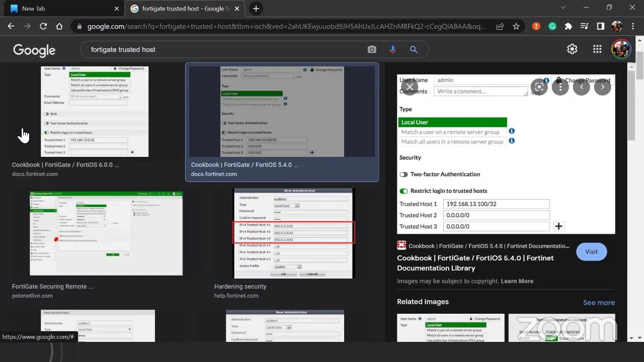Close the fortigate trusted host tab
The image size is (644, 362).
coord(236,9)
